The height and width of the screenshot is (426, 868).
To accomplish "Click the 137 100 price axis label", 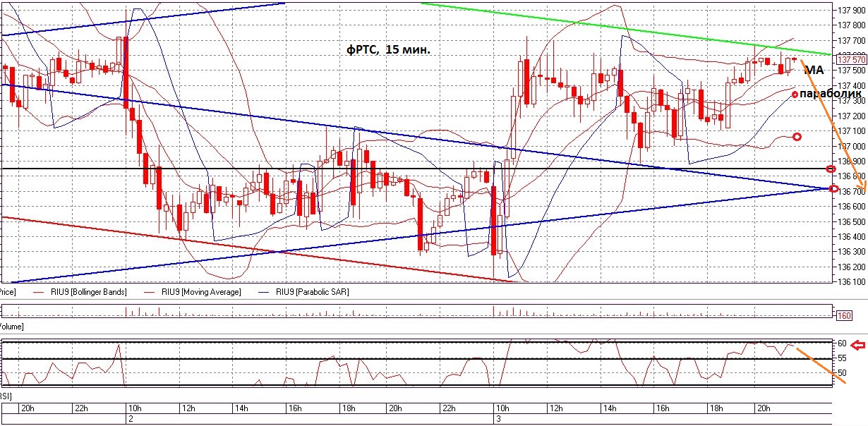I will 850,130.
